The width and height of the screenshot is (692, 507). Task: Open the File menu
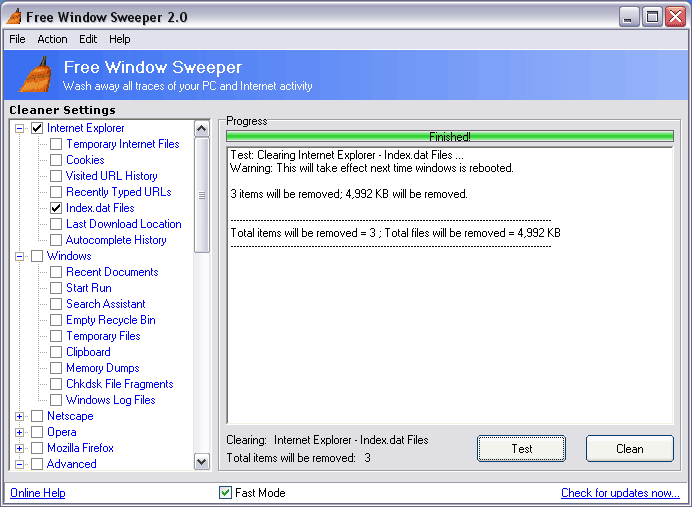(17, 39)
